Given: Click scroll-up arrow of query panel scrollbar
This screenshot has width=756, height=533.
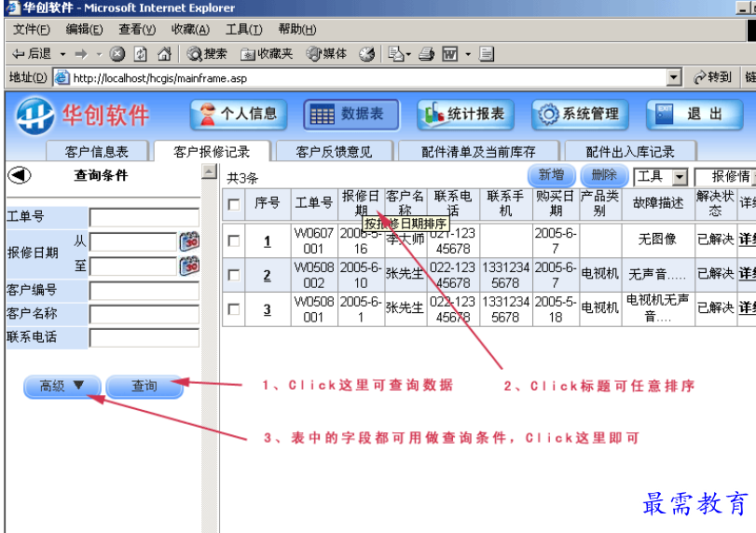Looking at the screenshot, I should tap(209, 171).
